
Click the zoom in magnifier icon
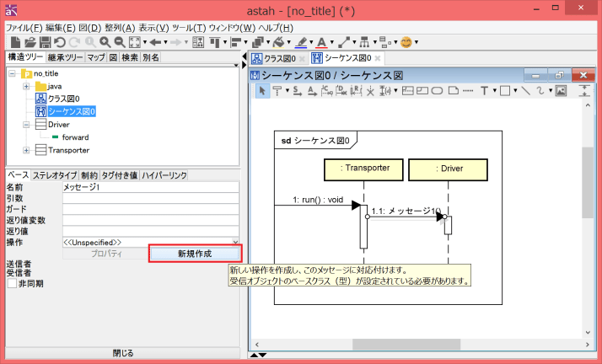tap(105, 42)
